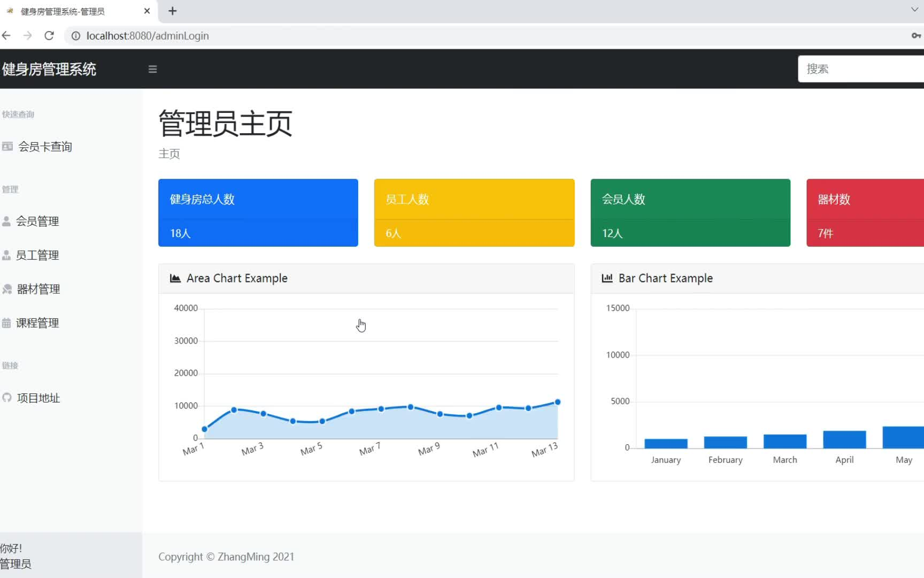Click the course management calendar icon
The height and width of the screenshot is (578, 924).
[6, 323]
